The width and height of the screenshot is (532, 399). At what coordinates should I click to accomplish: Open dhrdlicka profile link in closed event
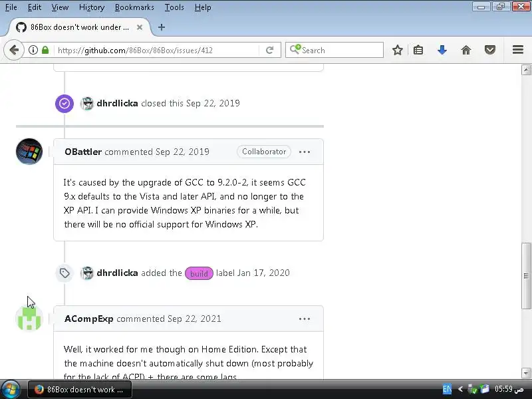click(x=117, y=103)
